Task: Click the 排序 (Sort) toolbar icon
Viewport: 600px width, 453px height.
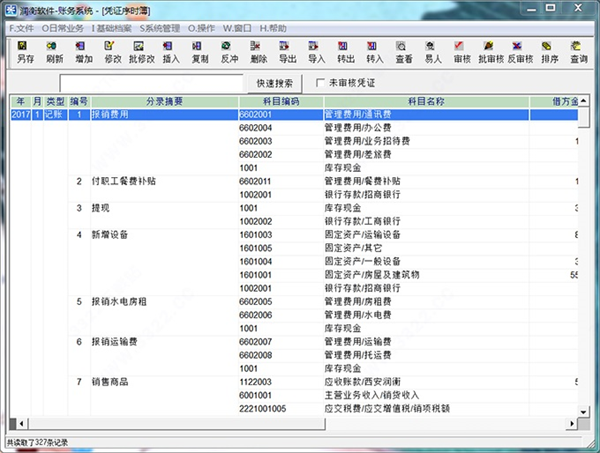Action: click(x=549, y=52)
